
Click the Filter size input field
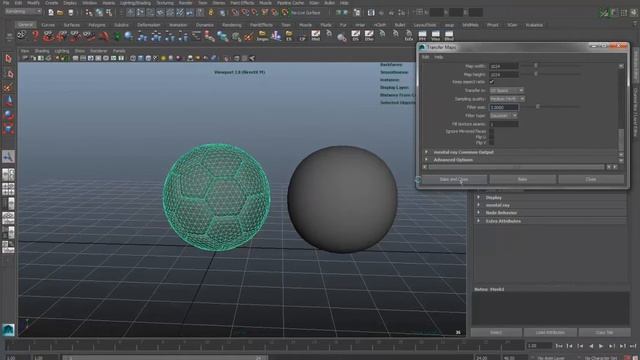pyautogui.click(x=504, y=107)
